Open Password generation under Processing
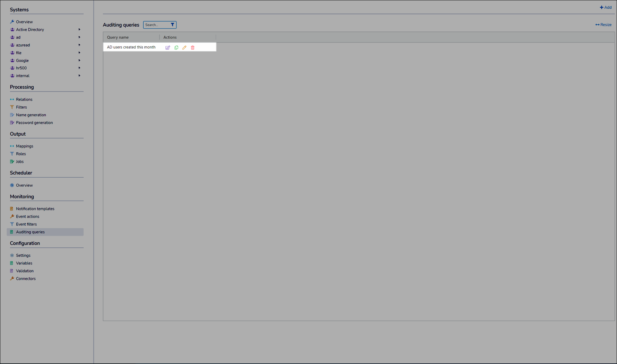The width and height of the screenshot is (617, 364). point(34,123)
